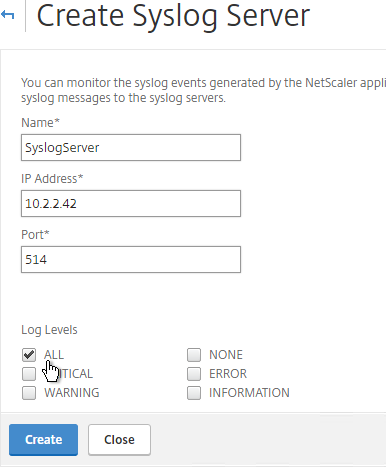Enable the CRITICAL log level checkbox
This screenshot has height=467, width=386.
pos(29,374)
